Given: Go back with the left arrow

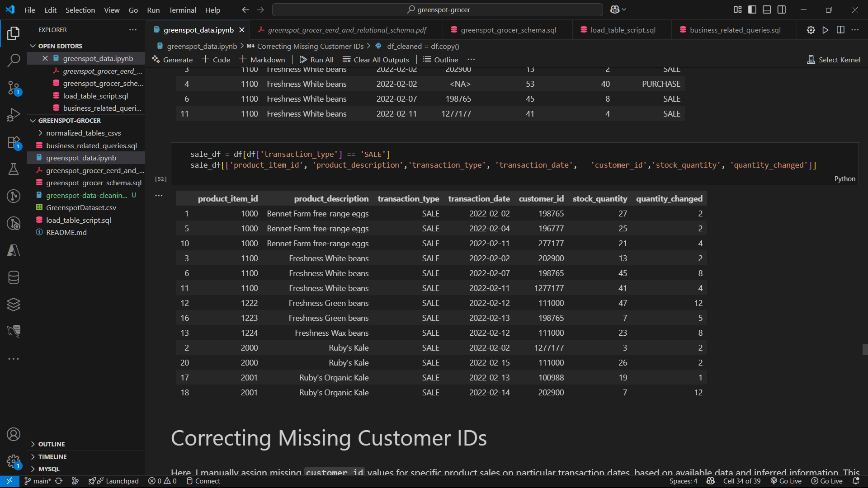Looking at the screenshot, I should tap(245, 9).
